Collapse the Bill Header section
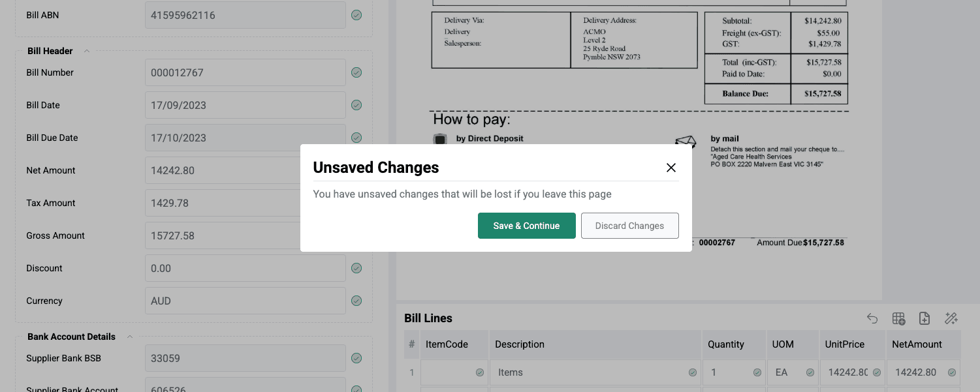Image resolution: width=980 pixels, height=392 pixels. (87, 51)
